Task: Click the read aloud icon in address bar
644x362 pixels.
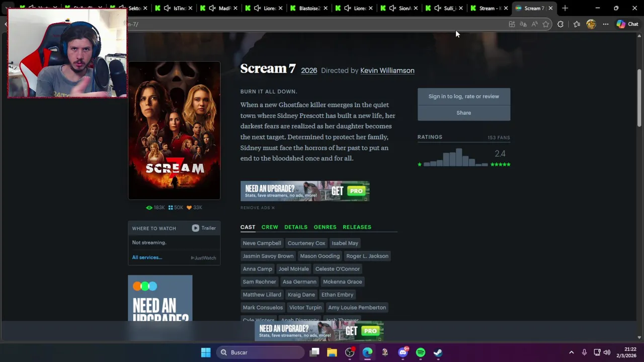Action: click(534, 24)
